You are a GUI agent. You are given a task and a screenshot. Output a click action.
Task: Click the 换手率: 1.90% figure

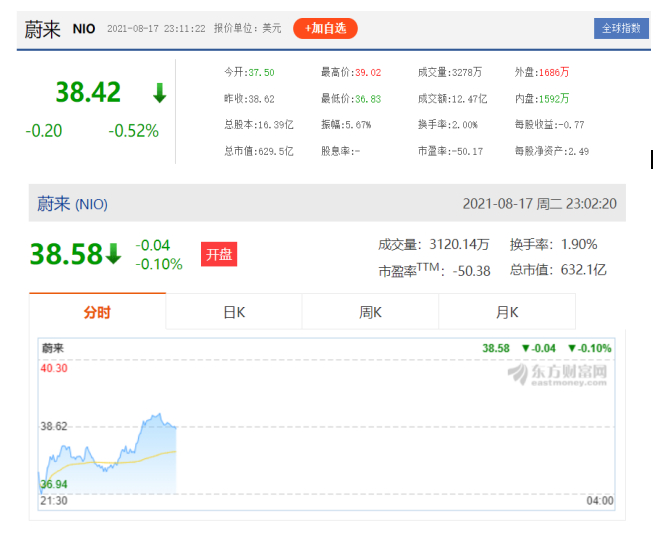click(553, 244)
